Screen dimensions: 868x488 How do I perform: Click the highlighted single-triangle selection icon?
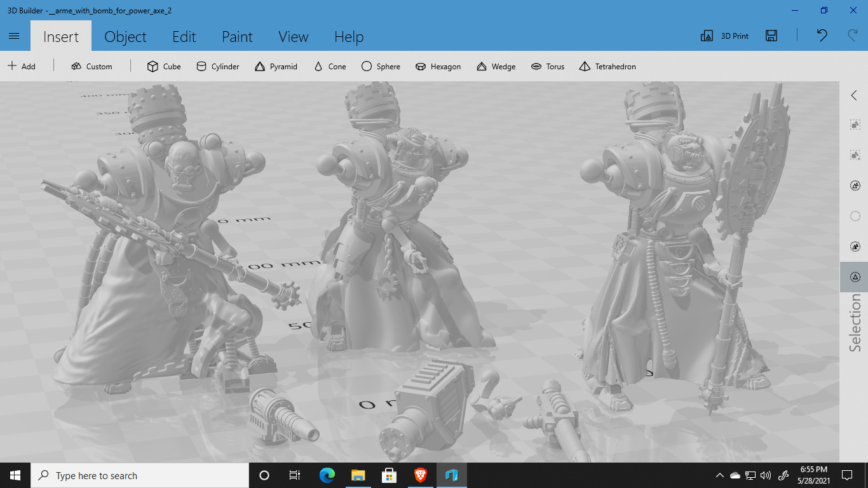(x=855, y=277)
